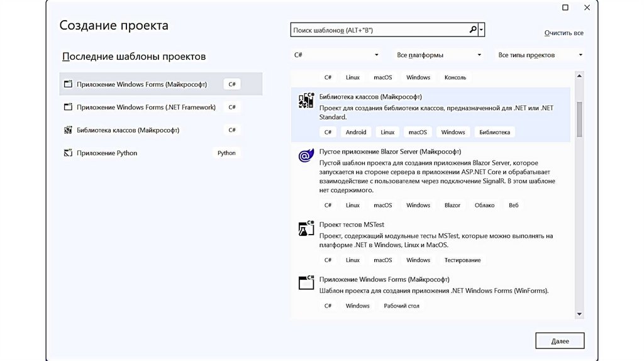Select 'Проект тестов MSTest' template title
Image resolution: width=644 pixels, height=361 pixels.
(x=352, y=225)
